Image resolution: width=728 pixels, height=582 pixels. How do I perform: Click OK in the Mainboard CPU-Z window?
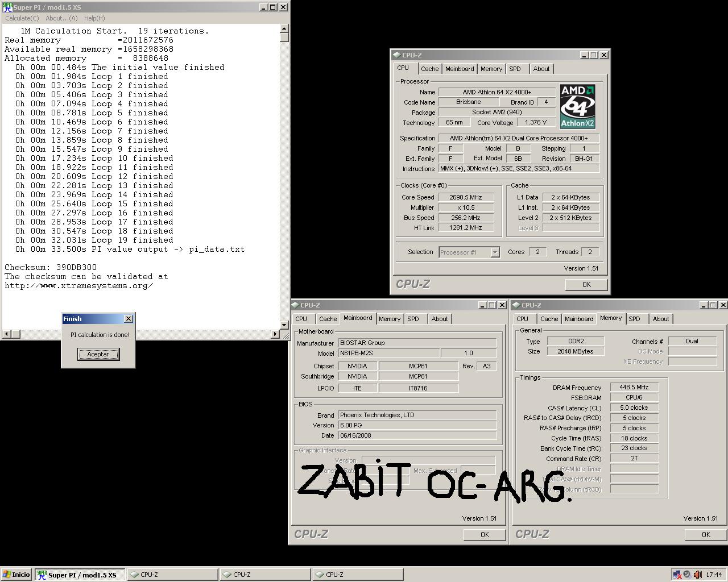point(485,535)
